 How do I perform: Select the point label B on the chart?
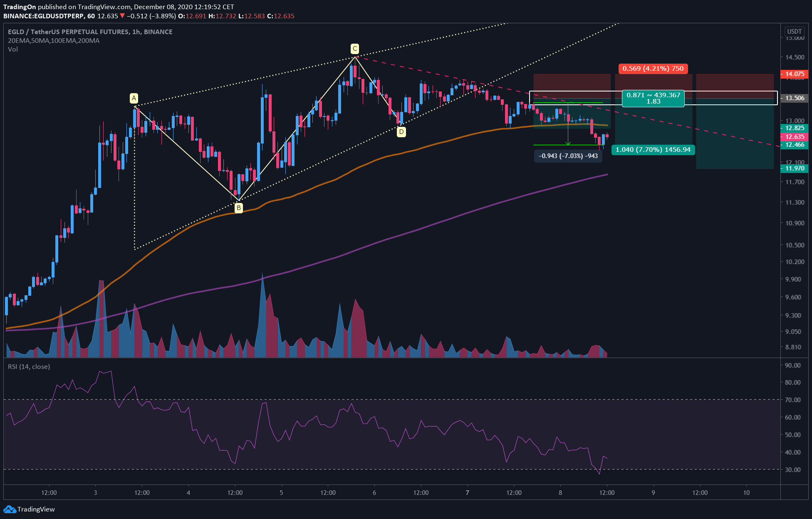[x=238, y=208]
